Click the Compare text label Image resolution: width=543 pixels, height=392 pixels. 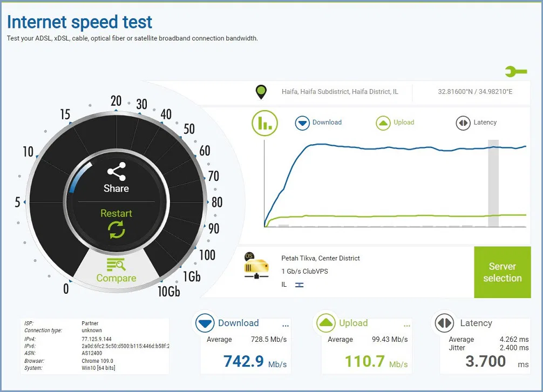[x=116, y=279]
